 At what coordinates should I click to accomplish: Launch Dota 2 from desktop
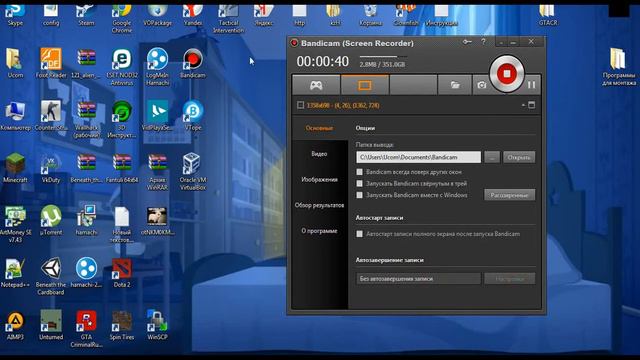(122, 273)
